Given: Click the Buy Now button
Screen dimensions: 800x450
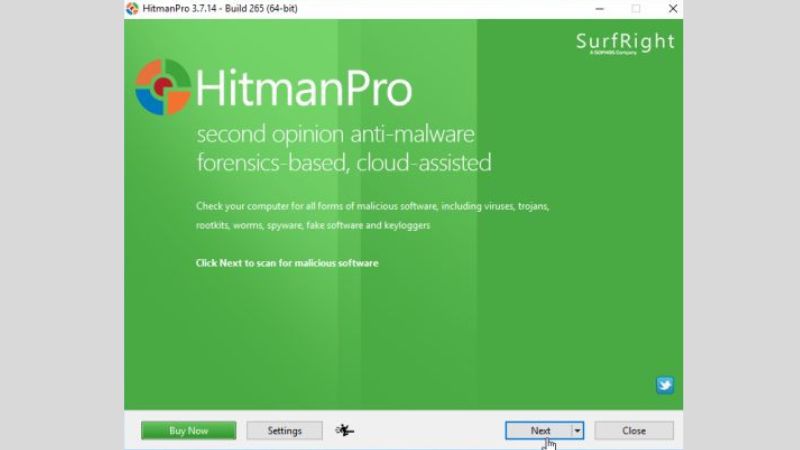Looking at the screenshot, I should coord(188,431).
